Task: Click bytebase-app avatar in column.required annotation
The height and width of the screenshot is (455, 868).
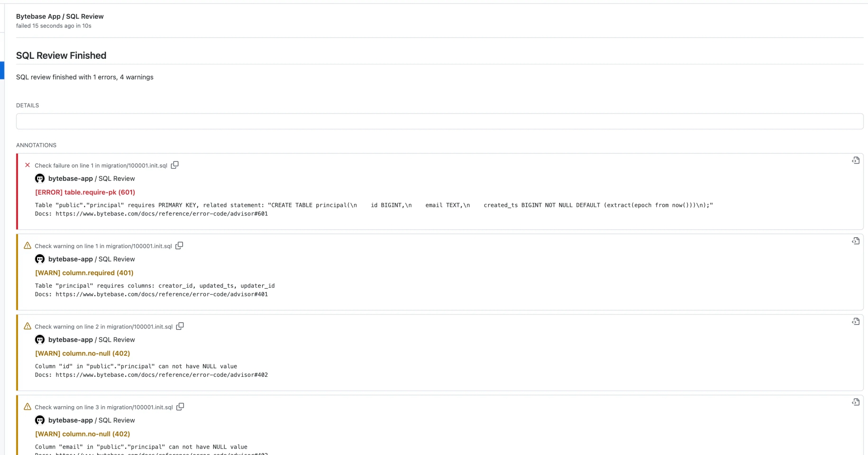Action: (x=40, y=259)
